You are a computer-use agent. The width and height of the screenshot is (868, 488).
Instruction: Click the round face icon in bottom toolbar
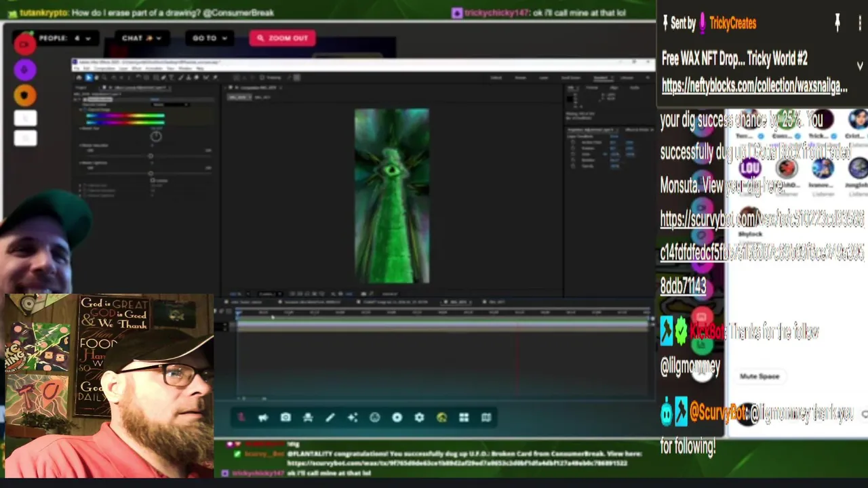pyautogui.click(x=375, y=418)
